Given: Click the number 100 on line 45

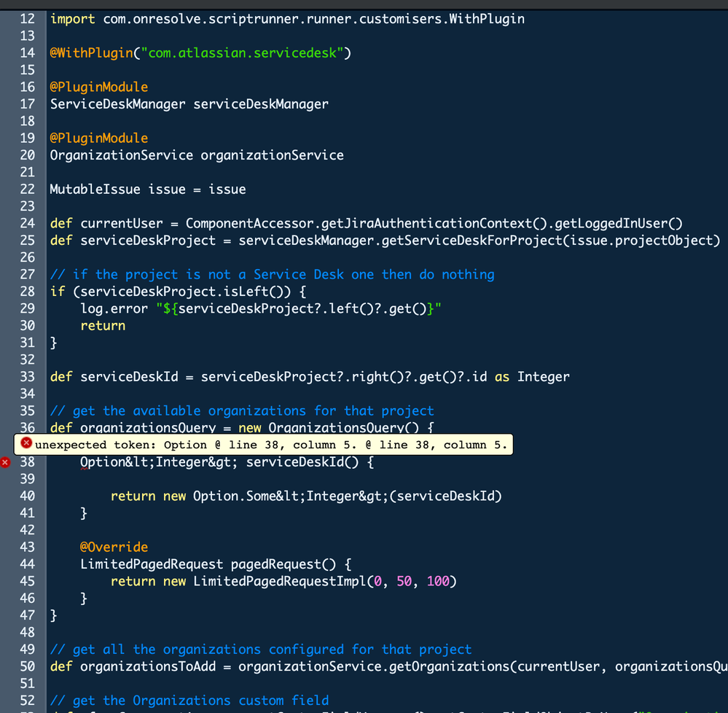Looking at the screenshot, I should click(438, 582).
